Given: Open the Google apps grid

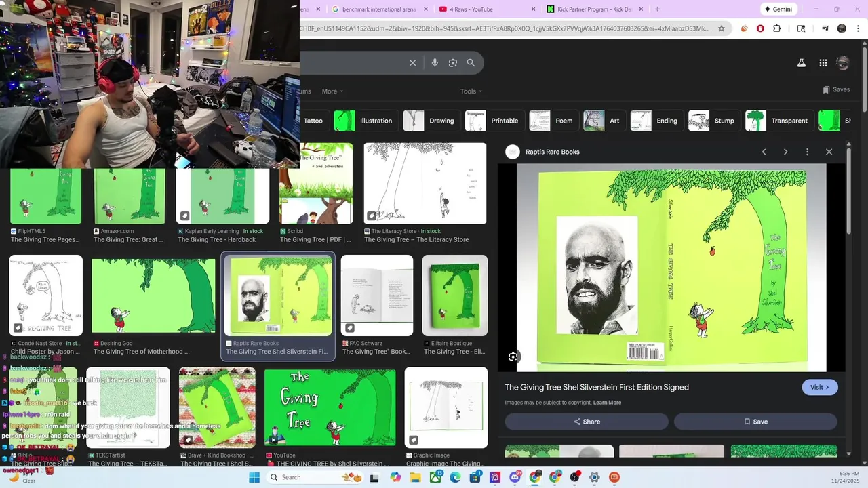Looking at the screenshot, I should (x=823, y=63).
